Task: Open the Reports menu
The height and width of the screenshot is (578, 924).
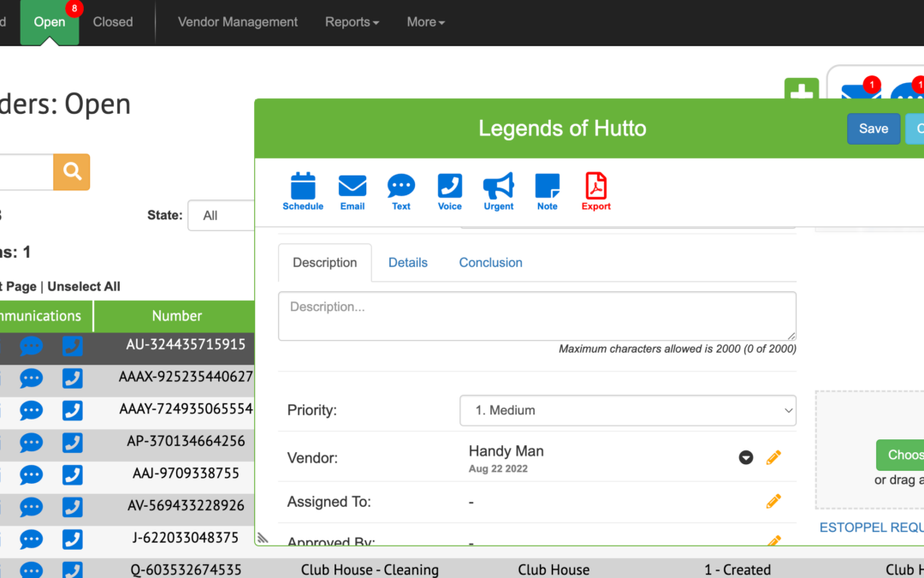Action: point(352,22)
